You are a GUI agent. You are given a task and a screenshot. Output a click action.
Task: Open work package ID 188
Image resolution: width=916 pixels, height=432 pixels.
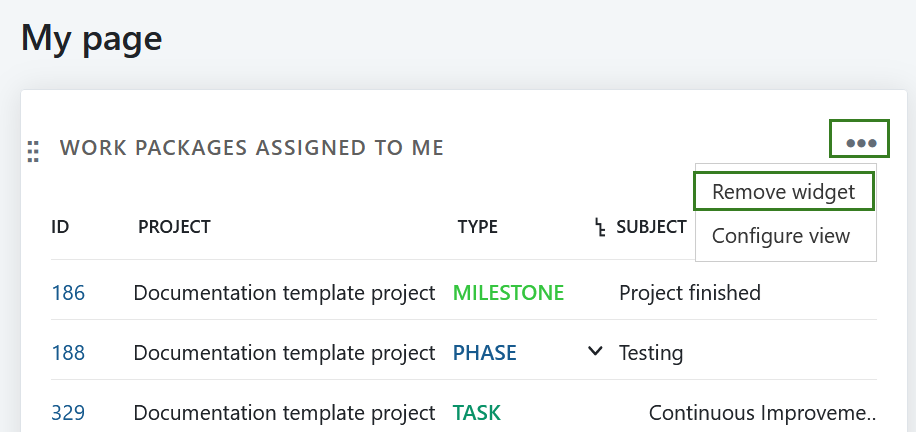(68, 353)
